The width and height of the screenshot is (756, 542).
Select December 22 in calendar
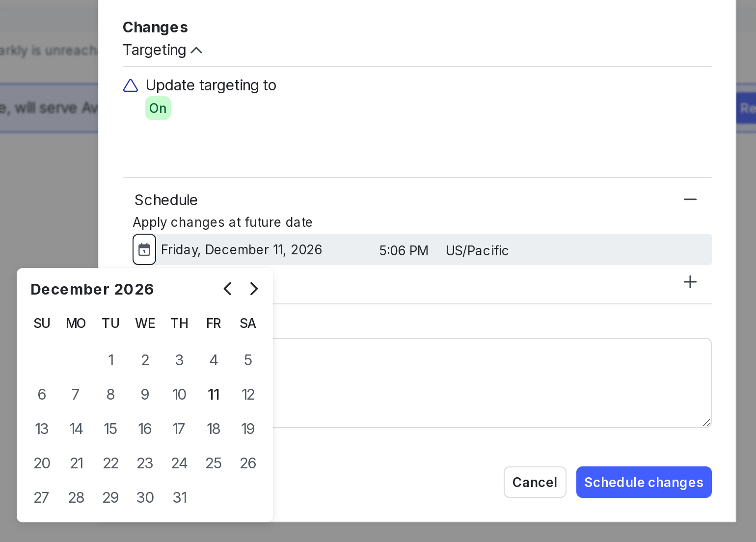coord(111,463)
